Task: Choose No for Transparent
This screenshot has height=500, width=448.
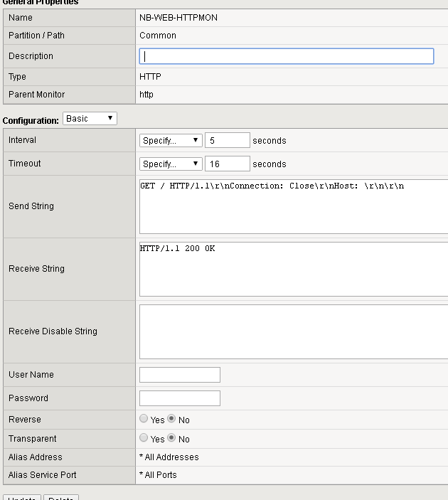Action: 171,438
